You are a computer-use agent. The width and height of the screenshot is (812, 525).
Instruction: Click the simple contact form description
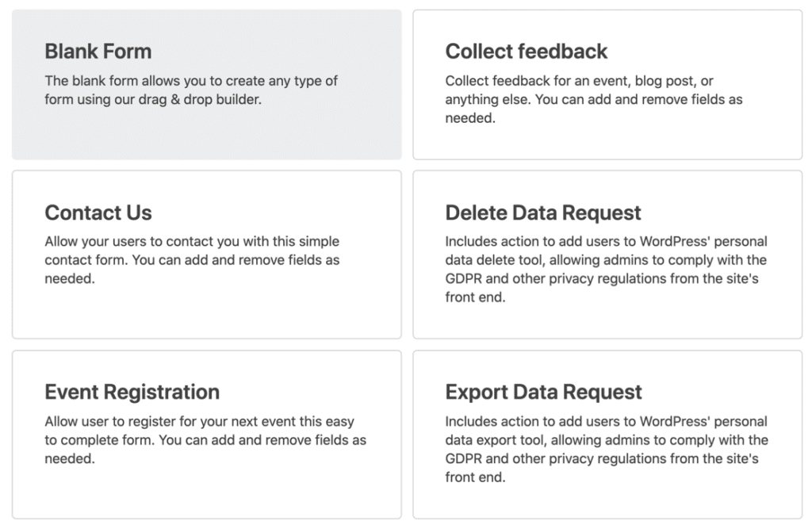point(192,260)
